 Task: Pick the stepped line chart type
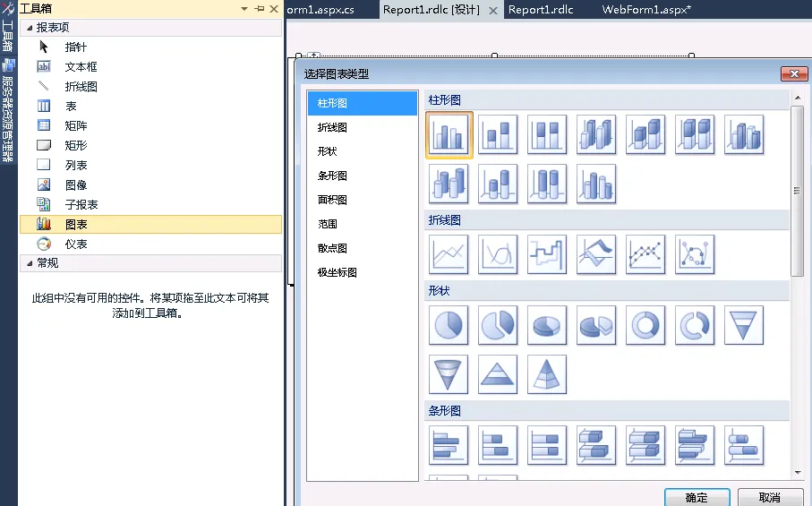[x=547, y=254]
